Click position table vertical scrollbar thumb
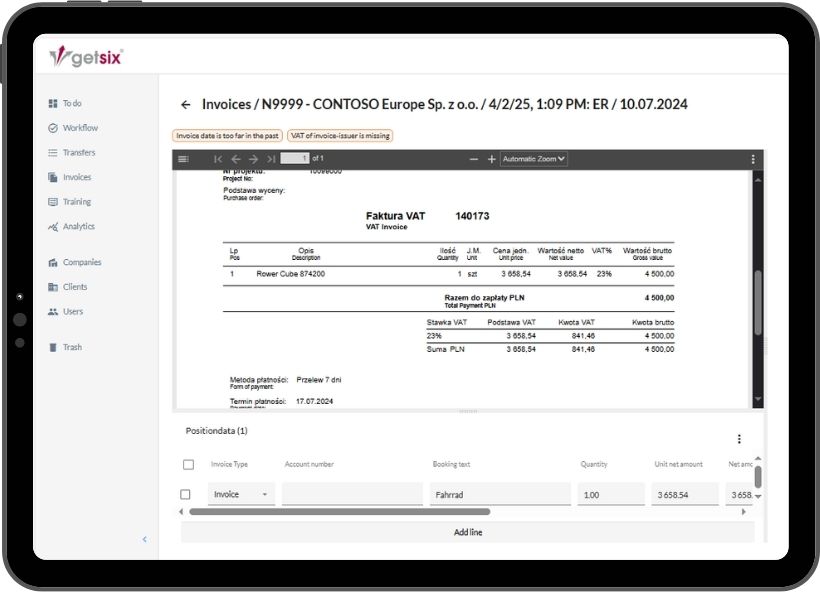Image resolution: width=820 pixels, height=592 pixels. pyautogui.click(x=758, y=476)
